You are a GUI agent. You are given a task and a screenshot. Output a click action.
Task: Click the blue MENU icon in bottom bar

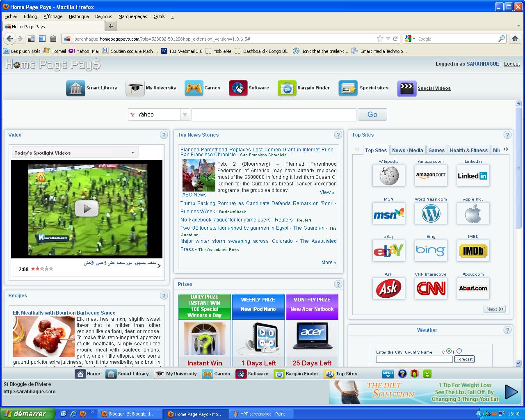coord(388,374)
